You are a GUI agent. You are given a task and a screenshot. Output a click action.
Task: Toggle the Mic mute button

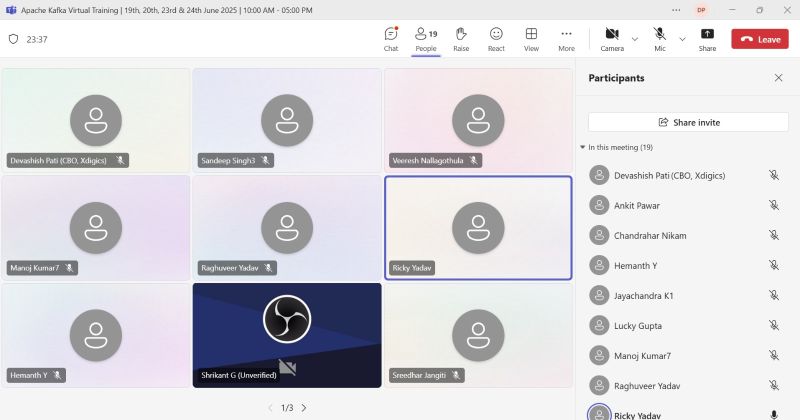pos(660,38)
